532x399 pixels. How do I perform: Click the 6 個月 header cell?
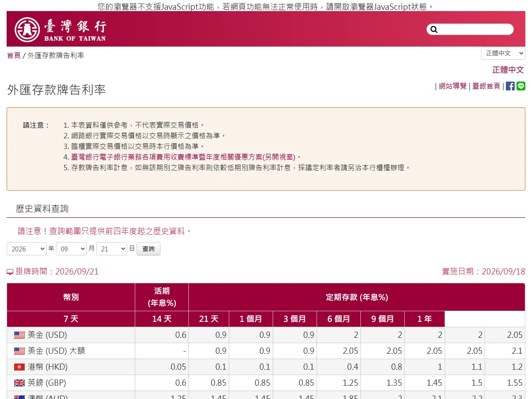pos(339,319)
